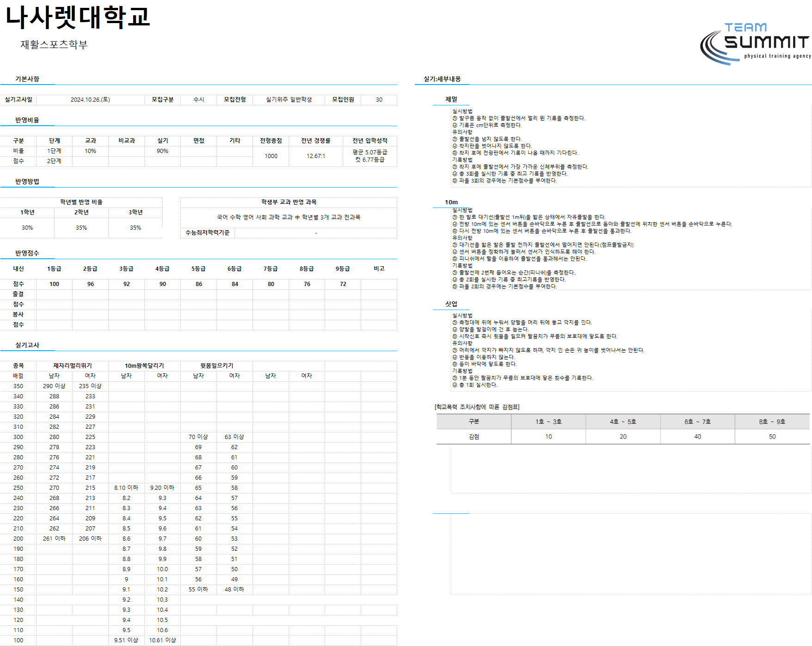
Task: Click 학년별 반영 비율 heading
Action: coord(81,202)
